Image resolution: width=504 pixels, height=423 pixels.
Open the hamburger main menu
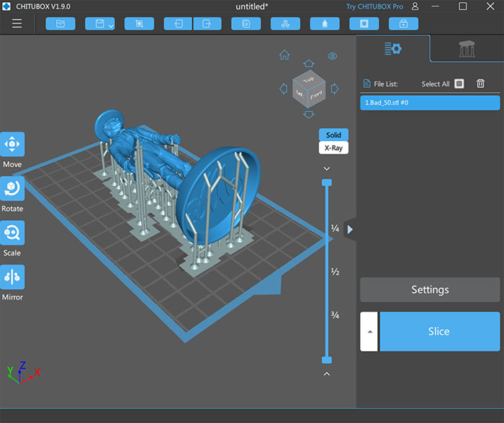coord(17,24)
